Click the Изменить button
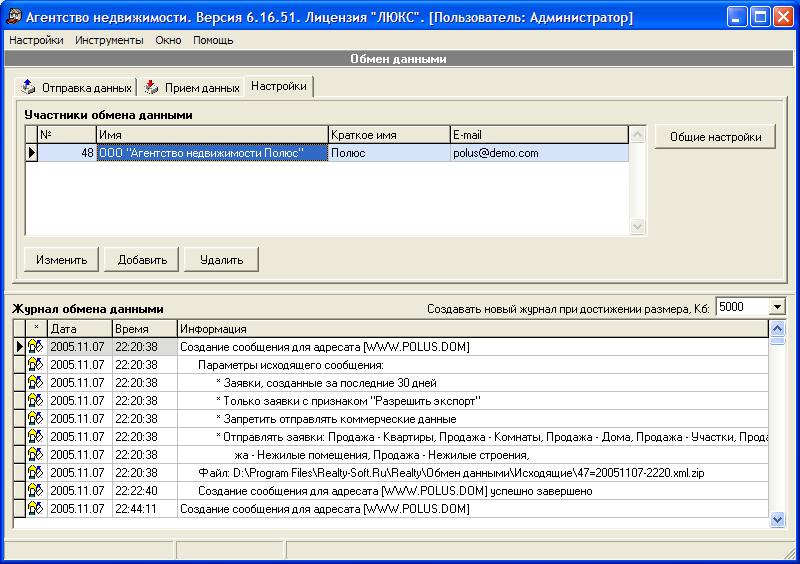The image size is (800, 564). [62, 260]
